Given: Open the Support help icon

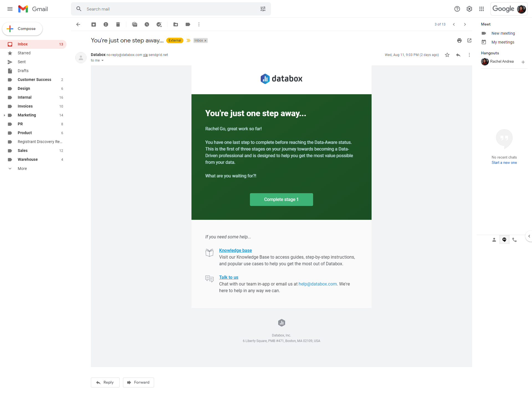Looking at the screenshot, I should (x=457, y=9).
